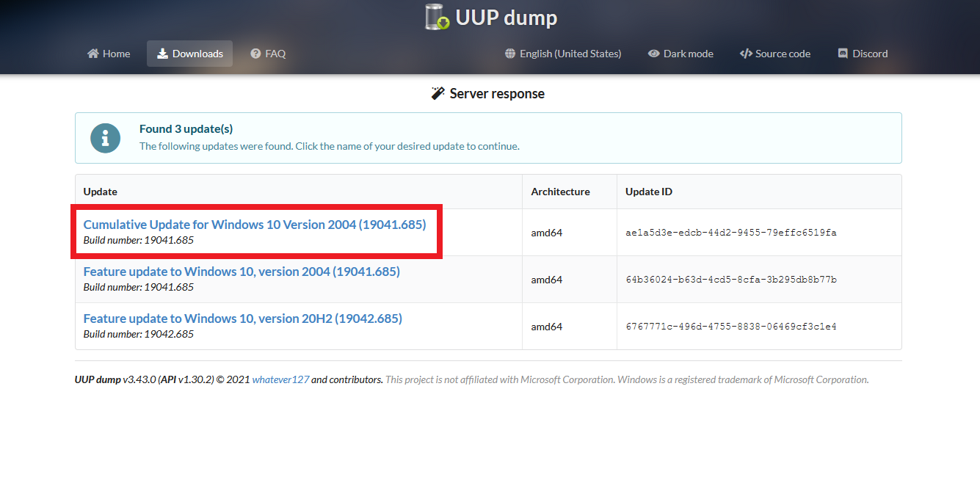Open the whatever127 author link

coord(280,379)
